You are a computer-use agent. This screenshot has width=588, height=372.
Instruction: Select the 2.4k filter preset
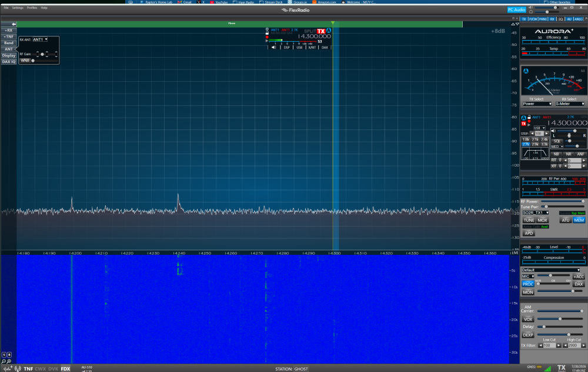(x=544, y=139)
